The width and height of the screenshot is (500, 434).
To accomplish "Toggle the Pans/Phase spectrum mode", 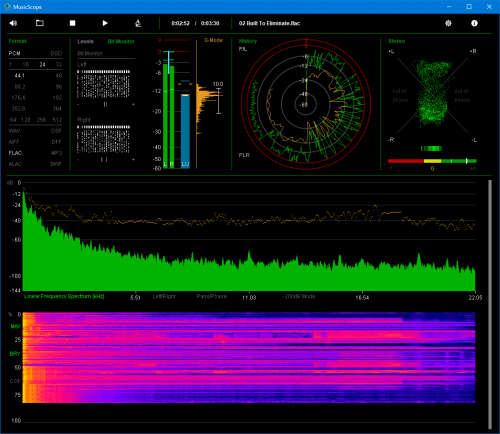I will (x=212, y=296).
